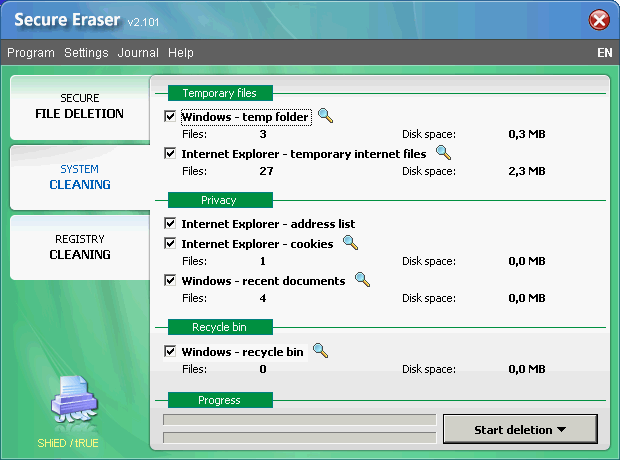The width and height of the screenshot is (620, 460).
Task: Open recycle bin contents magnifier icon
Action: pos(320,350)
